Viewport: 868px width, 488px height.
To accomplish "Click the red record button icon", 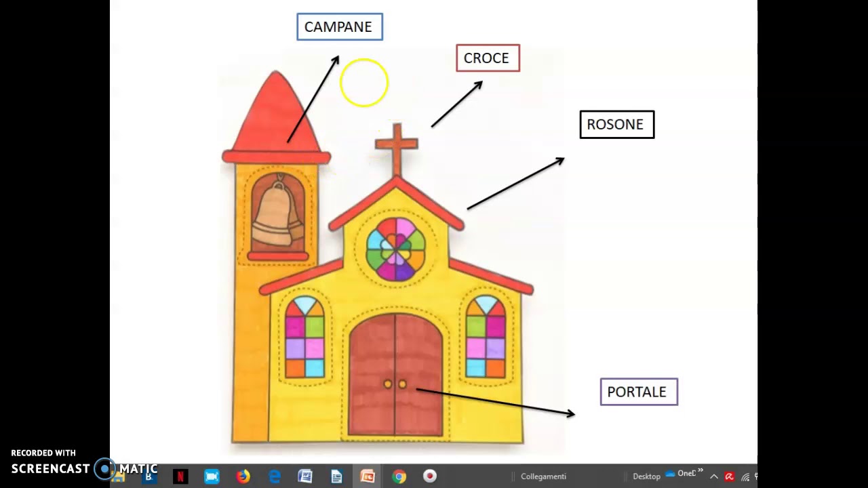I will (x=430, y=476).
